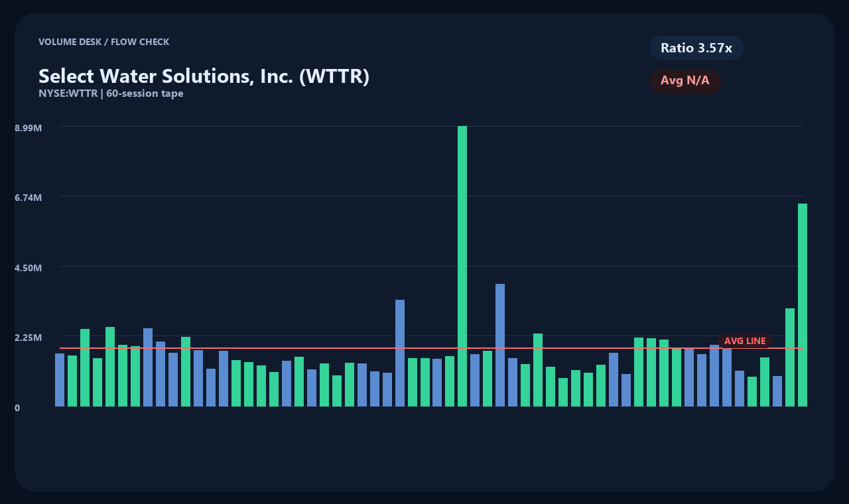849x504 pixels.
Task: Select the last green bar at the right edge
Action: tap(803, 305)
